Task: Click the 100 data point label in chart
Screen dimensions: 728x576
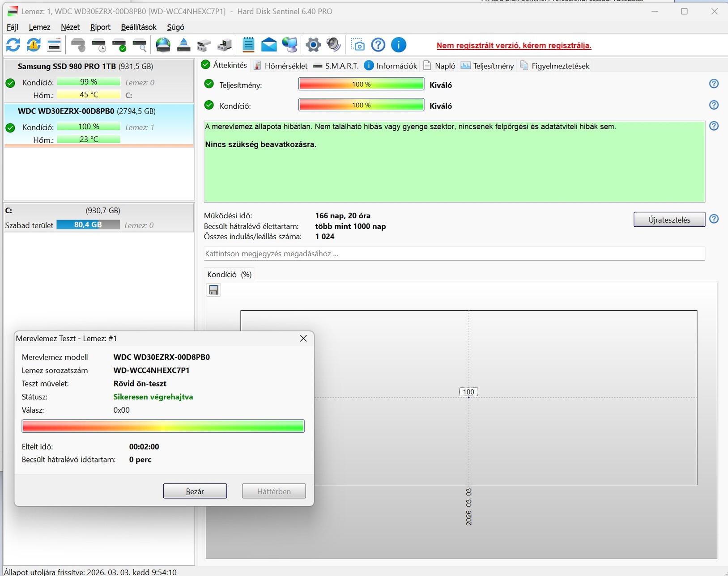Action: (x=468, y=392)
